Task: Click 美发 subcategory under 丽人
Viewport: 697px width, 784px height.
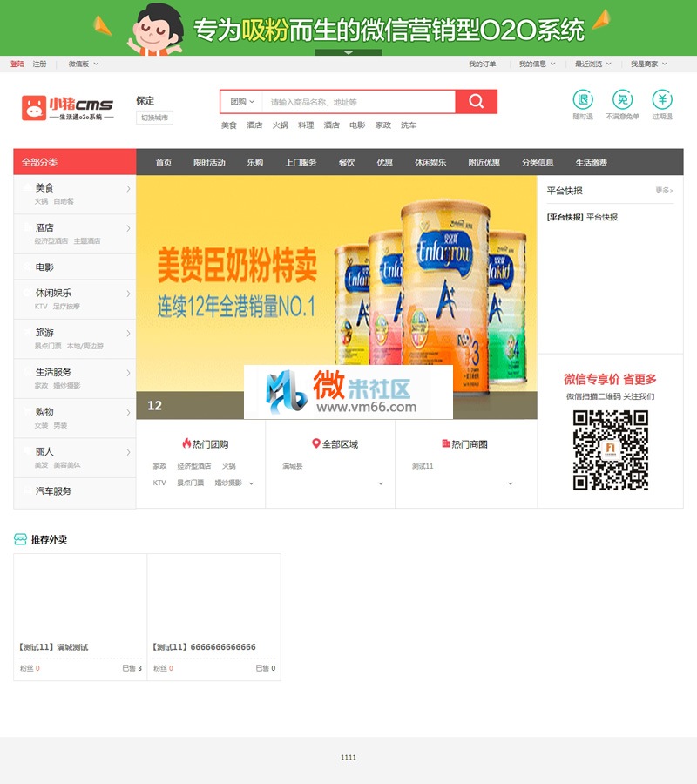Action: point(42,465)
